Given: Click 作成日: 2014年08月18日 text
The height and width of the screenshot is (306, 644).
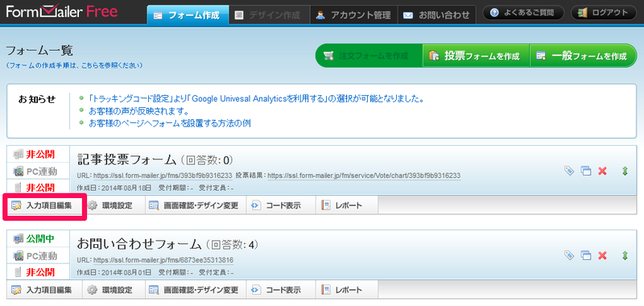Looking at the screenshot, I should click(x=114, y=188).
